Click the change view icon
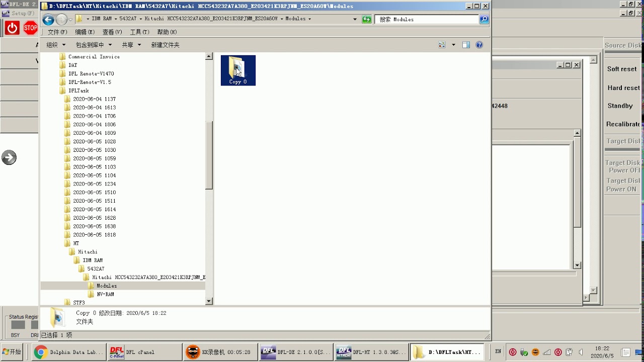This screenshot has width=644, height=362. point(442,45)
